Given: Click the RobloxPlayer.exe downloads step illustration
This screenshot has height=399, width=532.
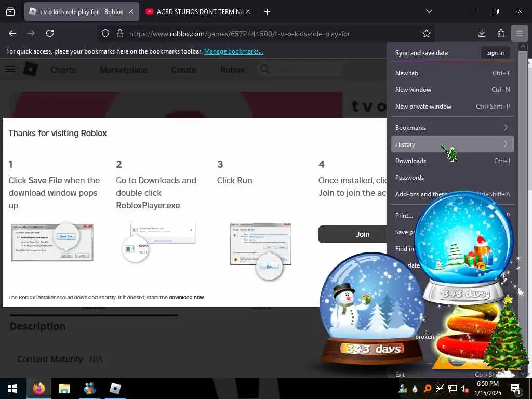Looking at the screenshot, I should point(159,243).
